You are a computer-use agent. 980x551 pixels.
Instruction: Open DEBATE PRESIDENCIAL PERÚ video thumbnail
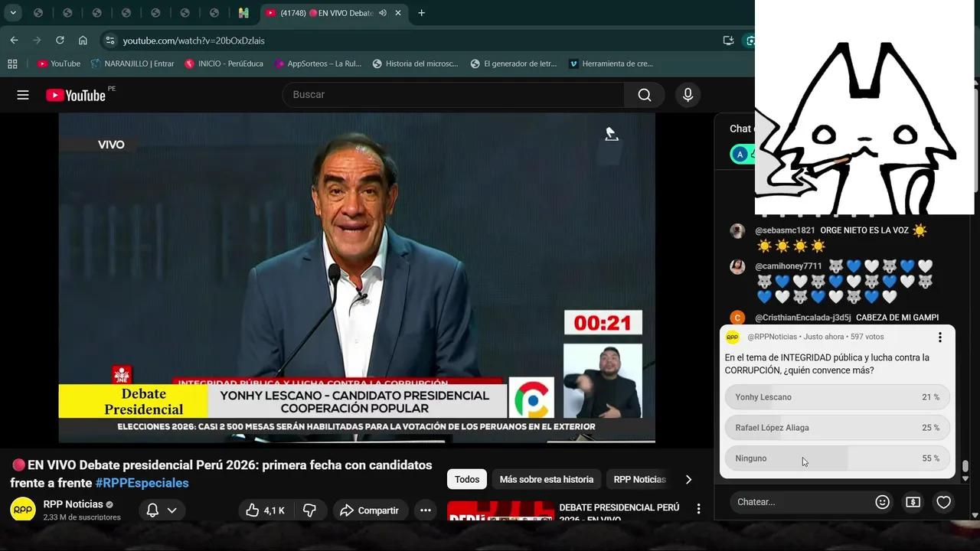tap(501, 511)
